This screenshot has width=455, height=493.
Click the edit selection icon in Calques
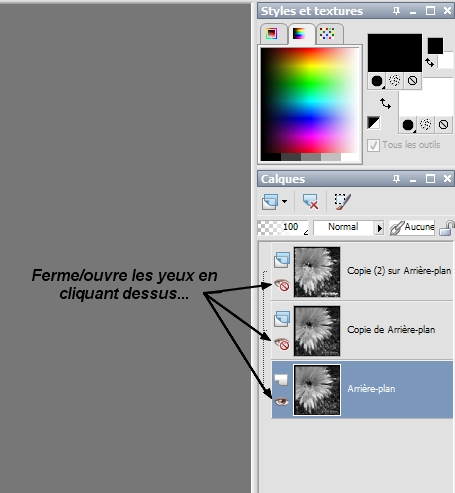coord(342,202)
